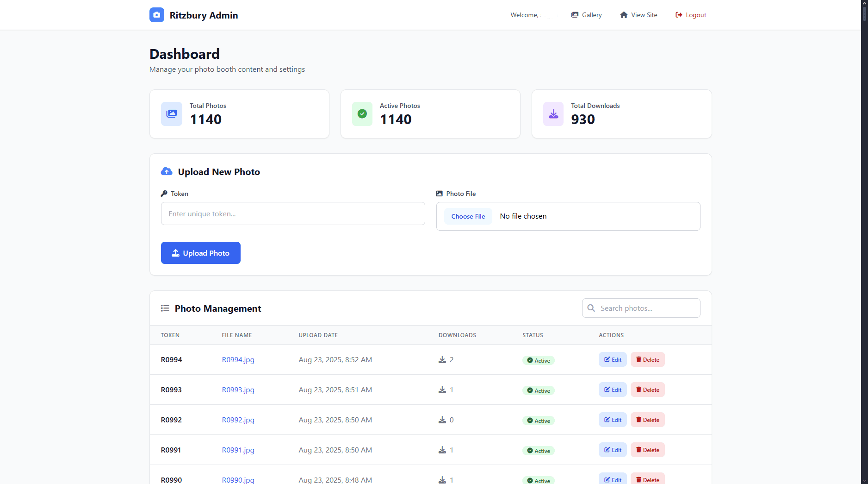Click the camera logo next to Ritzbury Admin
Screen dimensions: 868x484
tap(157, 14)
